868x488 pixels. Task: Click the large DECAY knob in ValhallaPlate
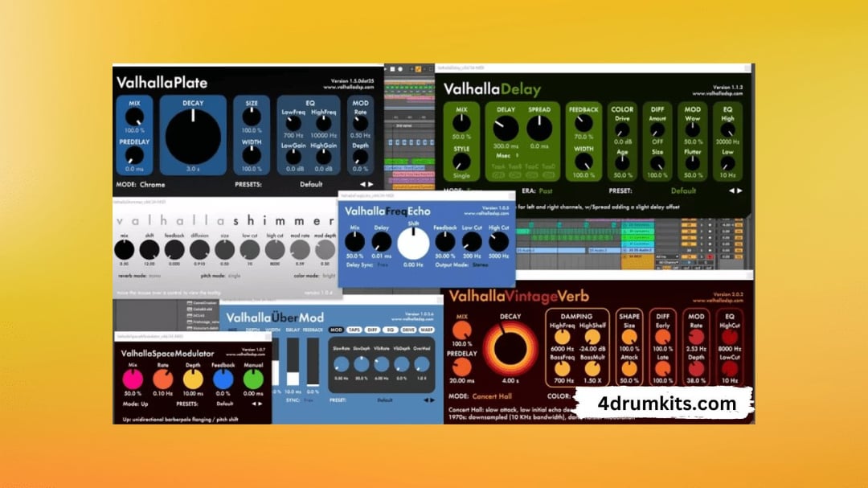[192, 137]
